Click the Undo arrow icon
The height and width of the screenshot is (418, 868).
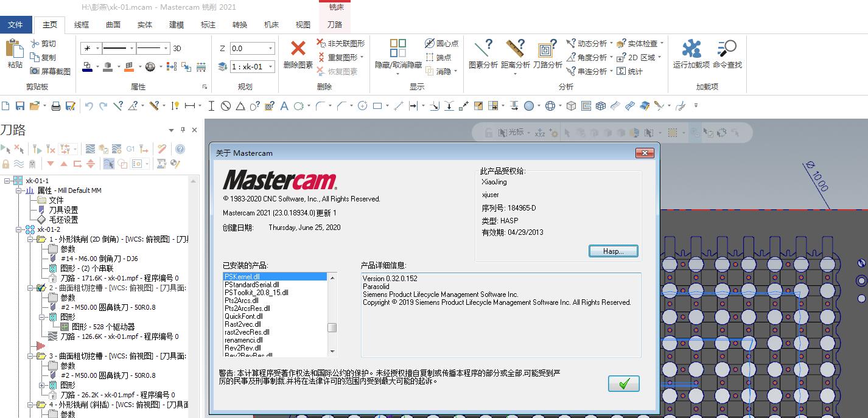(89, 106)
